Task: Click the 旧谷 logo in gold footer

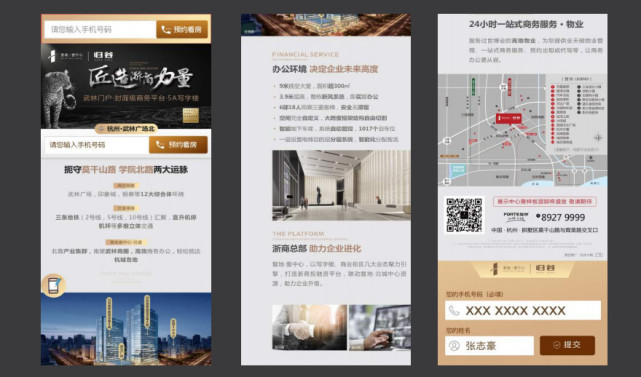Action: [545, 268]
